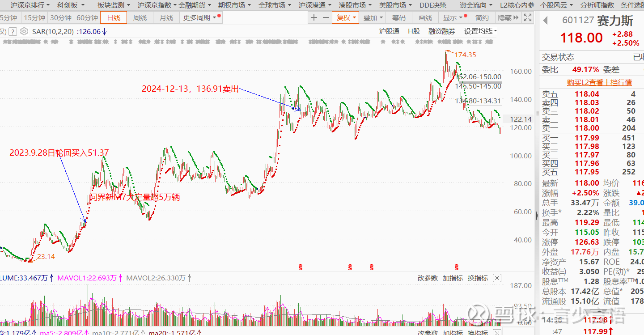
Task: Switch to 日线 daily chart
Action: (114, 17)
